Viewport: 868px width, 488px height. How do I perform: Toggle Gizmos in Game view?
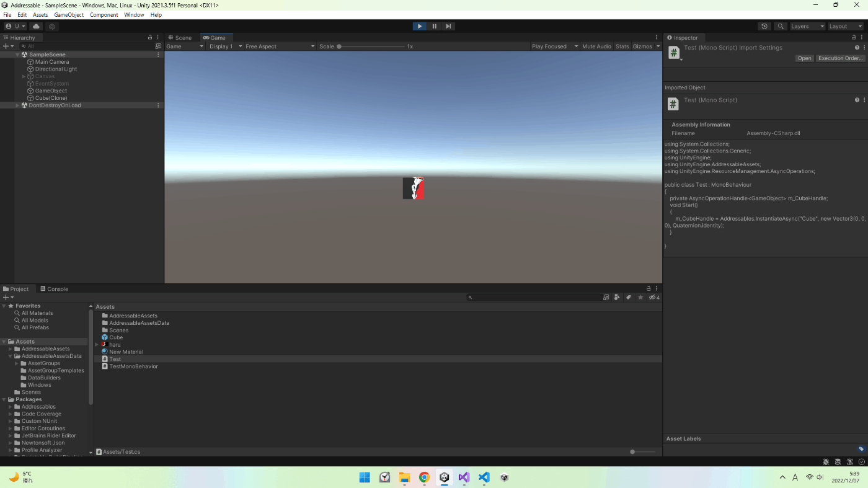pyautogui.click(x=642, y=47)
